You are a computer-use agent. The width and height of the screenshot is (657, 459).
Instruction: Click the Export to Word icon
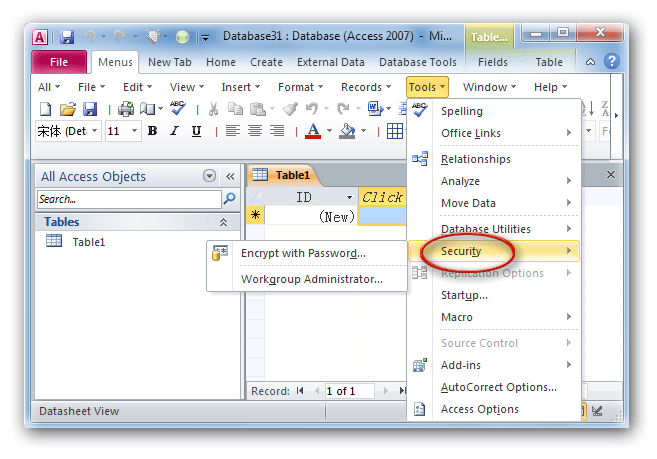point(375,109)
